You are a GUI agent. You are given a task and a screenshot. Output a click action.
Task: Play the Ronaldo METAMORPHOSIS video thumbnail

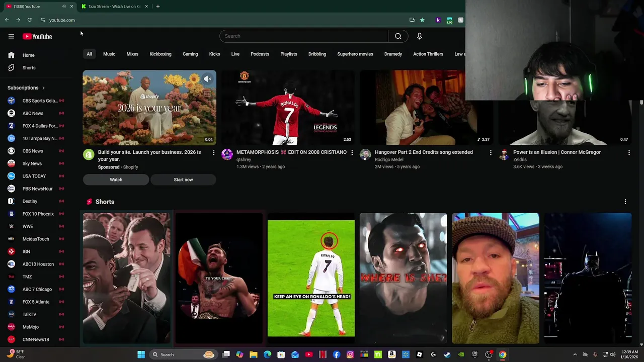(x=288, y=108)
